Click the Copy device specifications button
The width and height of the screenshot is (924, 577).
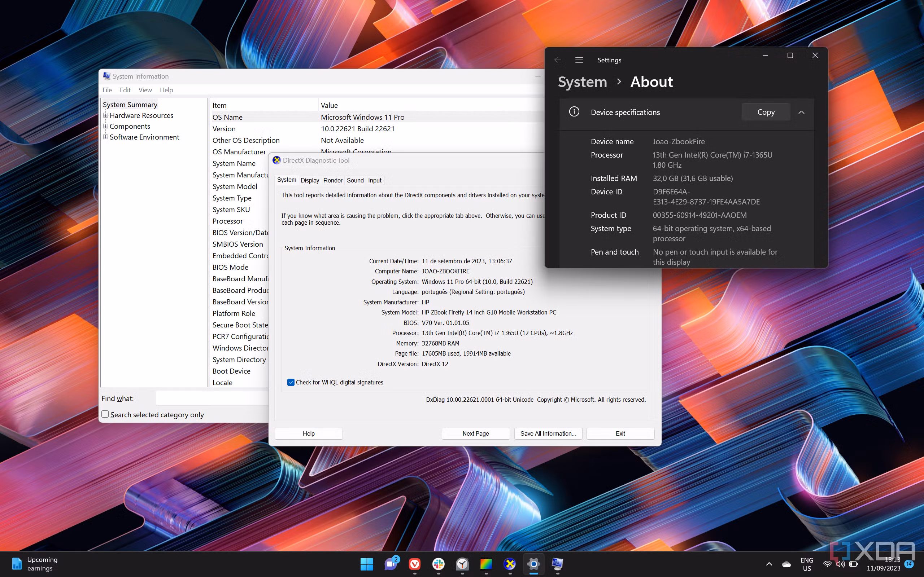[766, 112]
